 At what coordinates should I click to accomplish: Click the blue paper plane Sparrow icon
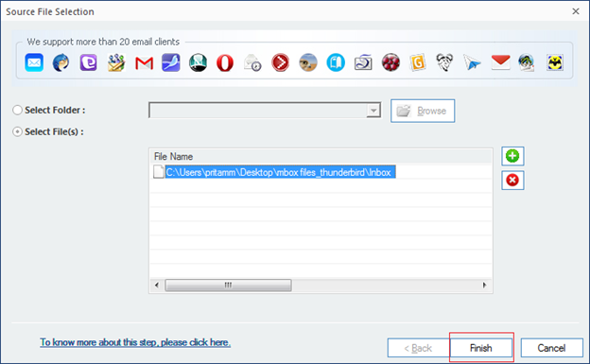(x=472, y=62)
